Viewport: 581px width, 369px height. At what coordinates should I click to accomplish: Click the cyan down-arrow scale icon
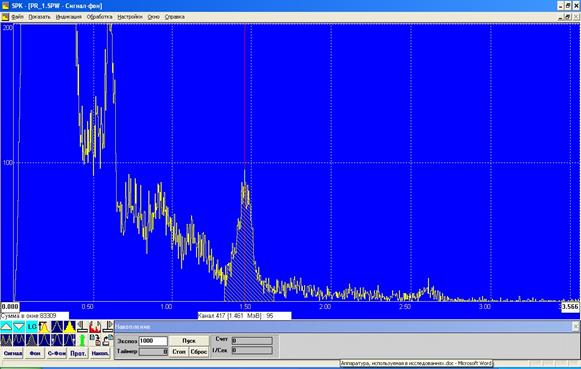(19, 327)
